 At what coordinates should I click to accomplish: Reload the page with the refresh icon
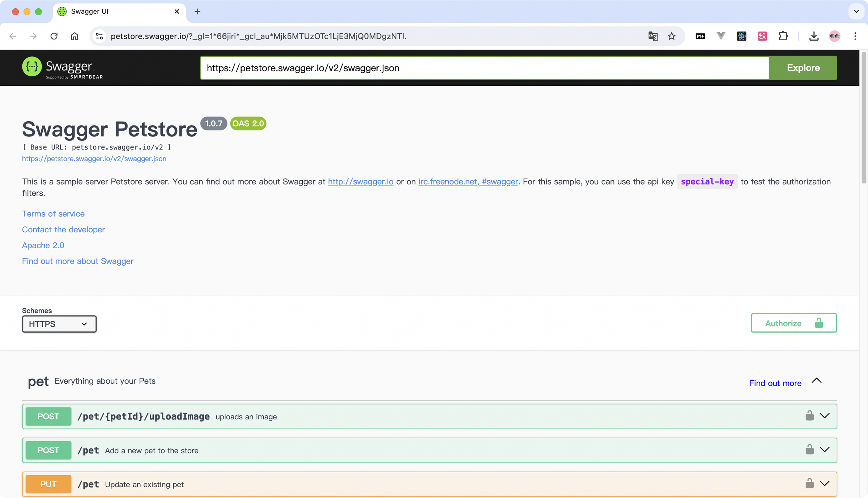(x=54, y=36)
